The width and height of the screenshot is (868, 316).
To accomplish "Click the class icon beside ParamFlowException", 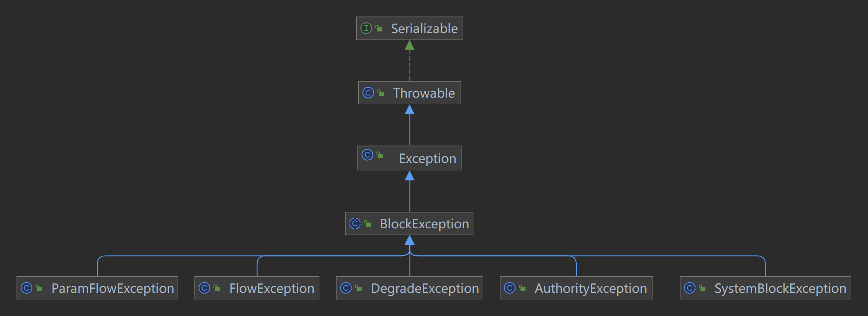I will pos(26,288).
